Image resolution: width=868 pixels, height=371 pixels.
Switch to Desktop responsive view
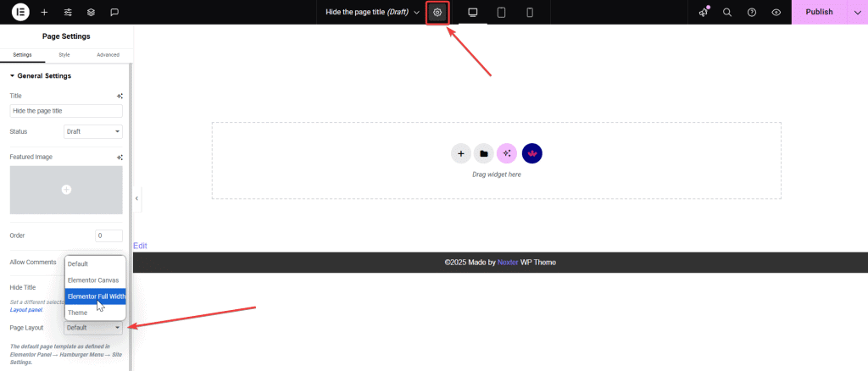tap(473, 12)
